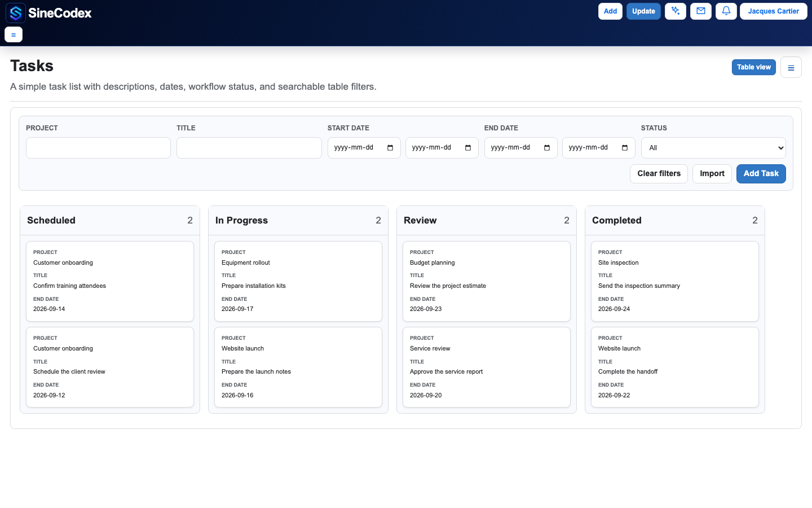Viewport: 812px width, 508px height.
Task: Click the Update button in header
Action: [x=643, y=11]
